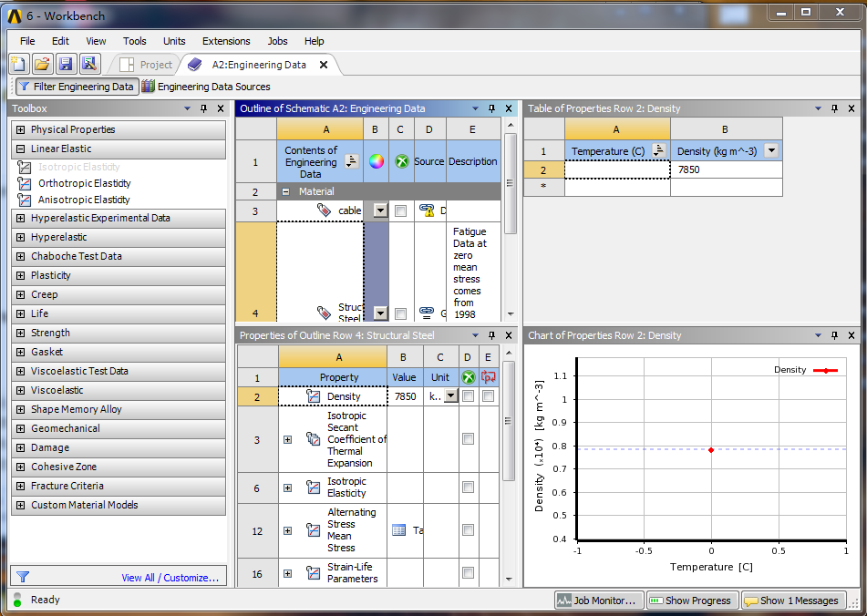Open the Extensions menu
This screenshot has width=867, height=616.
(x=226, y=41)
